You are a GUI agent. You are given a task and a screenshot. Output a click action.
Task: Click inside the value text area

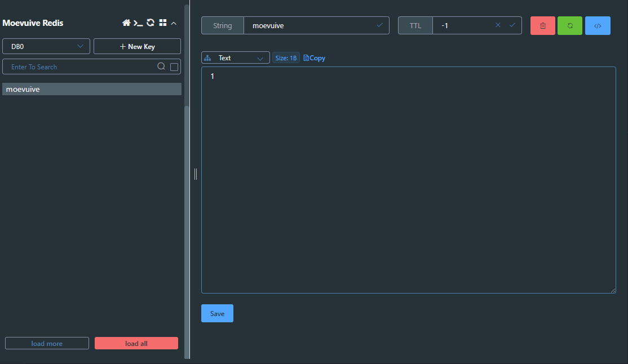coord(409,180)
